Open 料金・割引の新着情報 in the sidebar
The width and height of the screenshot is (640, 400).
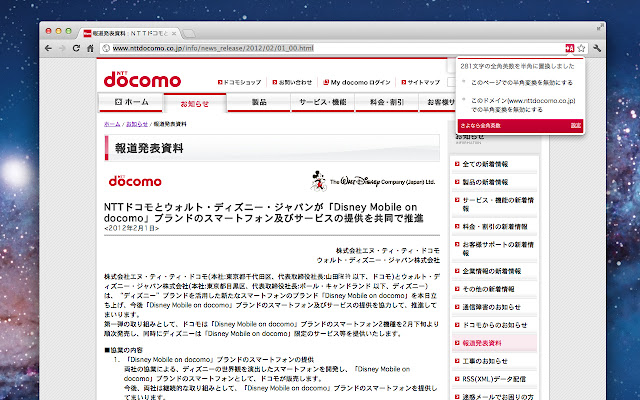click(x=494, y=227)
